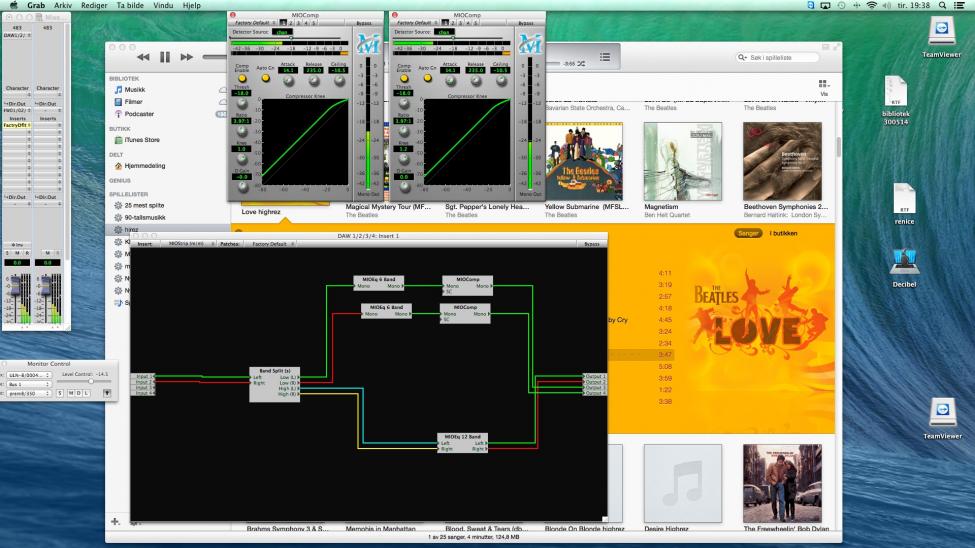Select Yellow Submarine album cover
The height and width of the screenshot is (548, 975).
(583, 162)
